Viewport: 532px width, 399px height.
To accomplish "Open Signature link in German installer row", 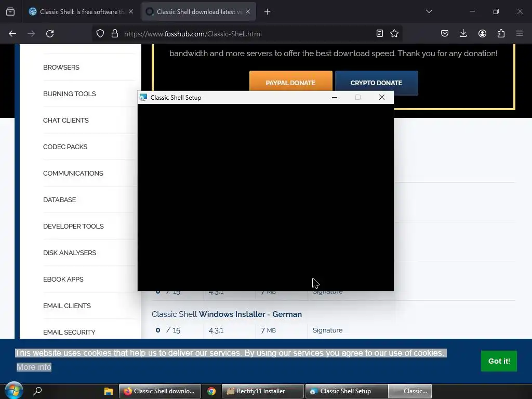I will pyautogui.click(x=327, y=330).
